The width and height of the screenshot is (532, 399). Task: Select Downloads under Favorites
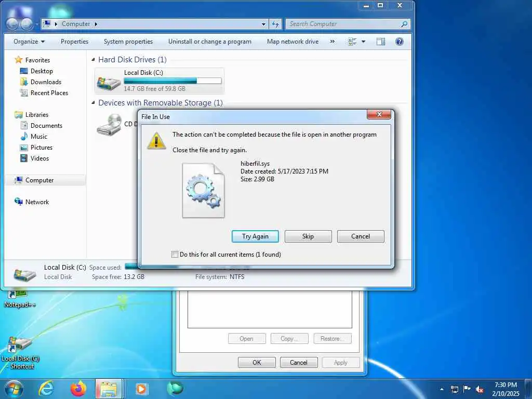46,82
